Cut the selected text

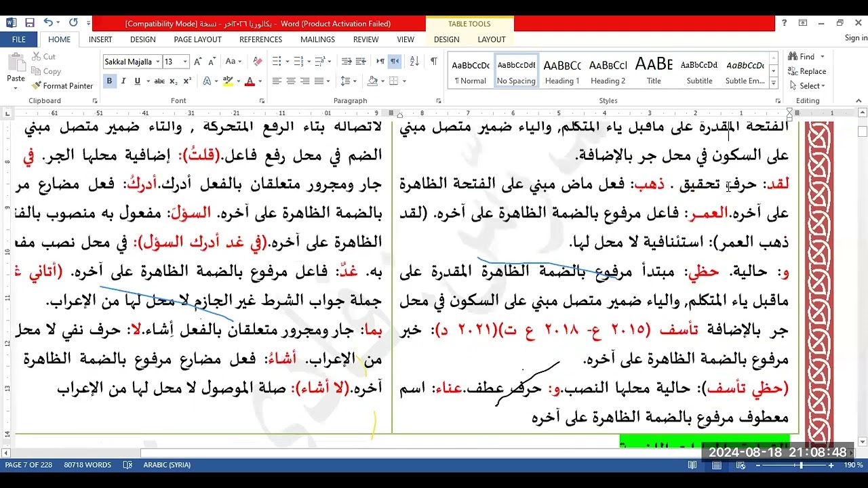[x=43, y=57]
